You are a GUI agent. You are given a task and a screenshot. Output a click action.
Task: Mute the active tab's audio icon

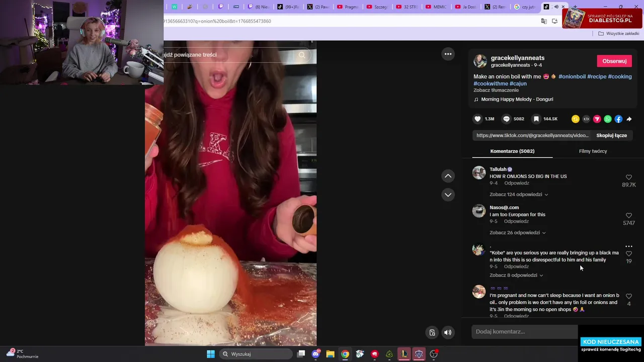(x=555, y=7)
